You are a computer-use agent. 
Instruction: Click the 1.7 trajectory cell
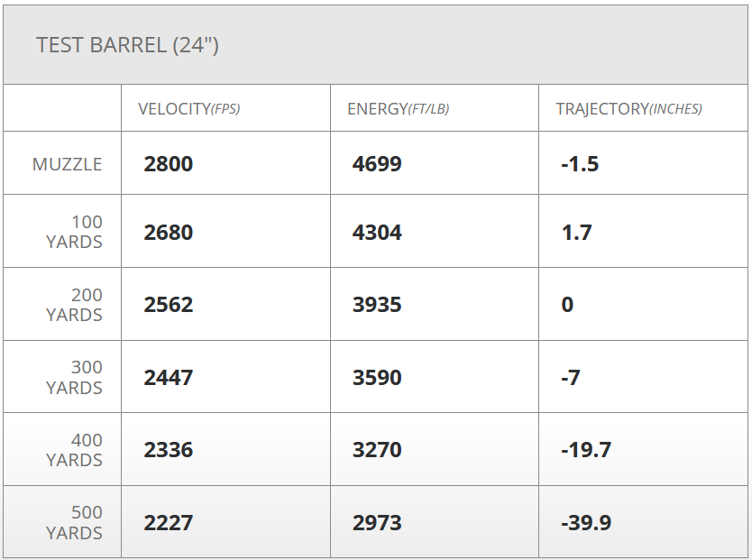(x=576, y=233)
